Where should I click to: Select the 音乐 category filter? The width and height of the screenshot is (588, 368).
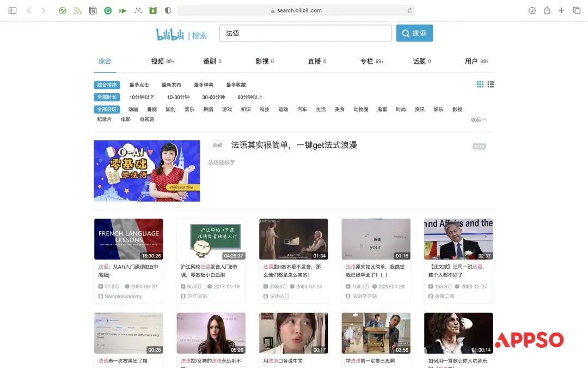coord(188,109)
